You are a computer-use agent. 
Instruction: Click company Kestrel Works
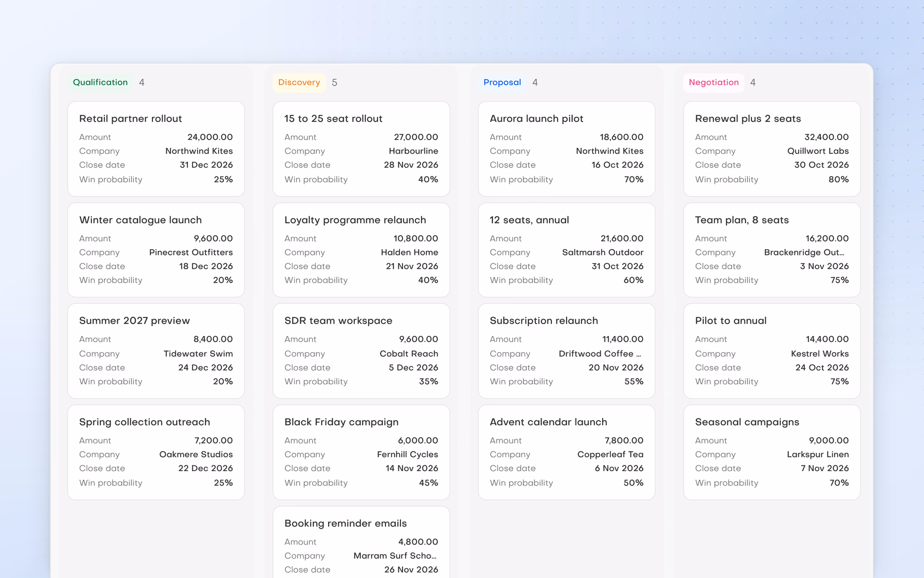(x=820, y=353)
